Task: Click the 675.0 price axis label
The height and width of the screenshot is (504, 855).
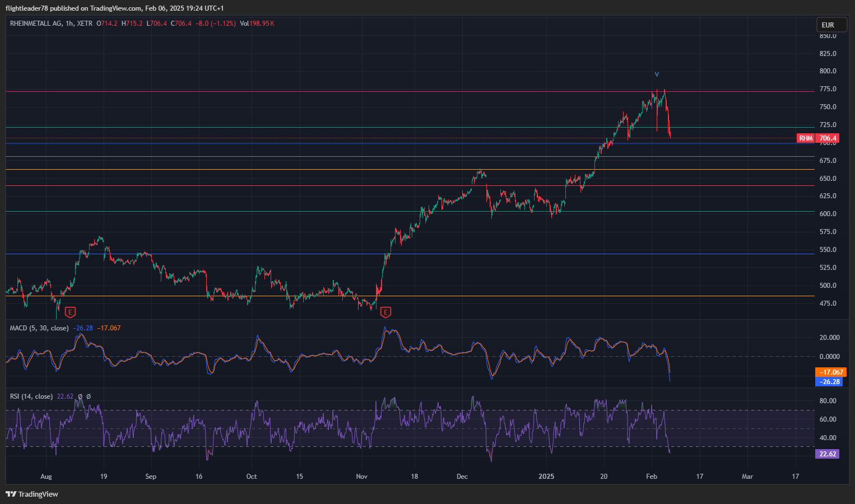Action: click(828, 161)
